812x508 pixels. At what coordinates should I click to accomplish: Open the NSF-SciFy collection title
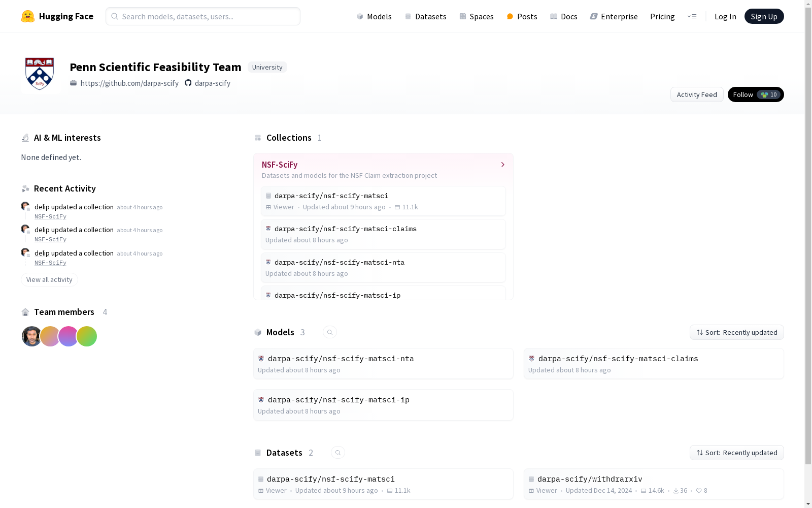[x=280, y=165]
